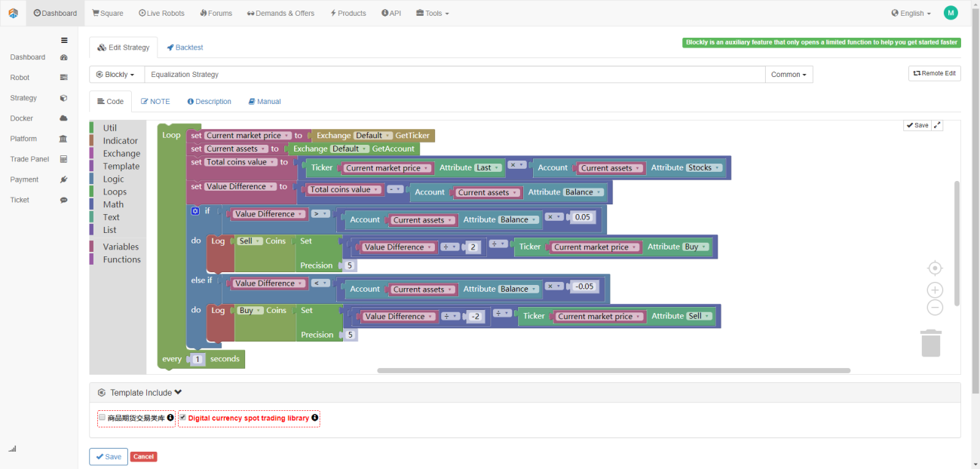Click the horizontal workspace scrollbar
This screenshot has width=980, height=469.
click(x=614, y=370)
